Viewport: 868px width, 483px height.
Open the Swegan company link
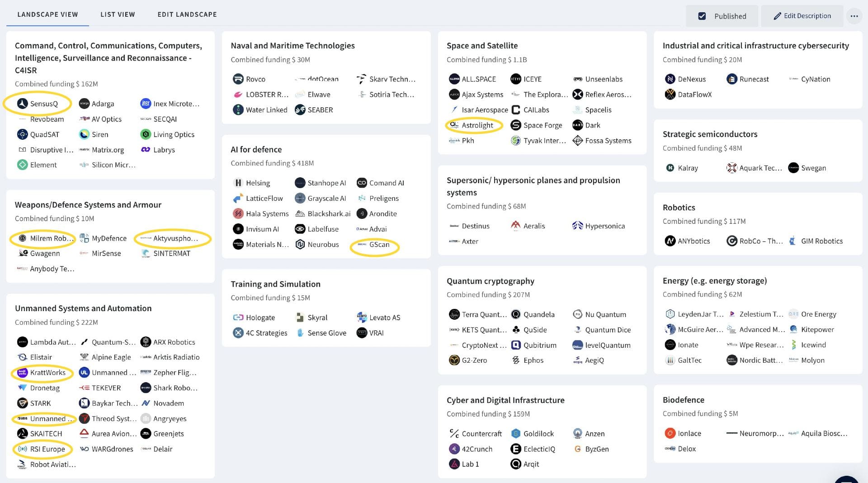pyautogui.click(x=814, y=168)
